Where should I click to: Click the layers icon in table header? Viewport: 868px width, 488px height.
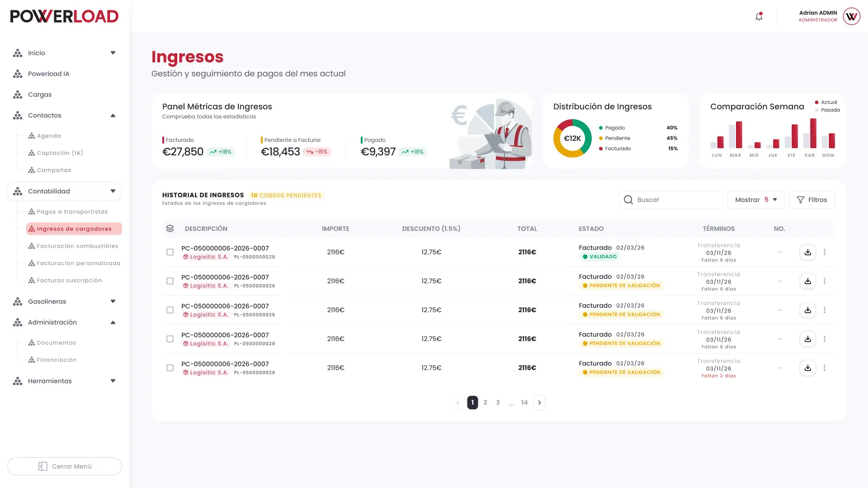tap(170, 229)
